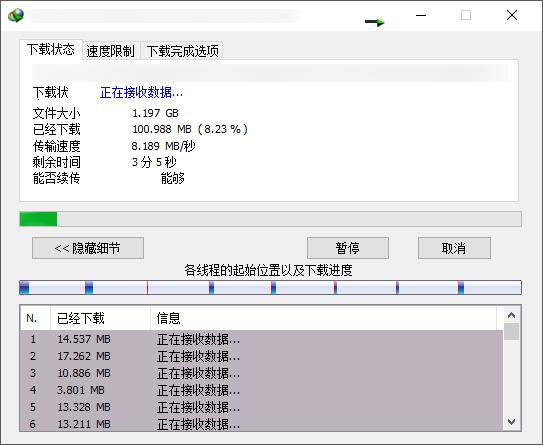Click the 各线程的起始位置以及下载进度 caption
This screenshot has height=445, width=543.
(x=268, y=270)
